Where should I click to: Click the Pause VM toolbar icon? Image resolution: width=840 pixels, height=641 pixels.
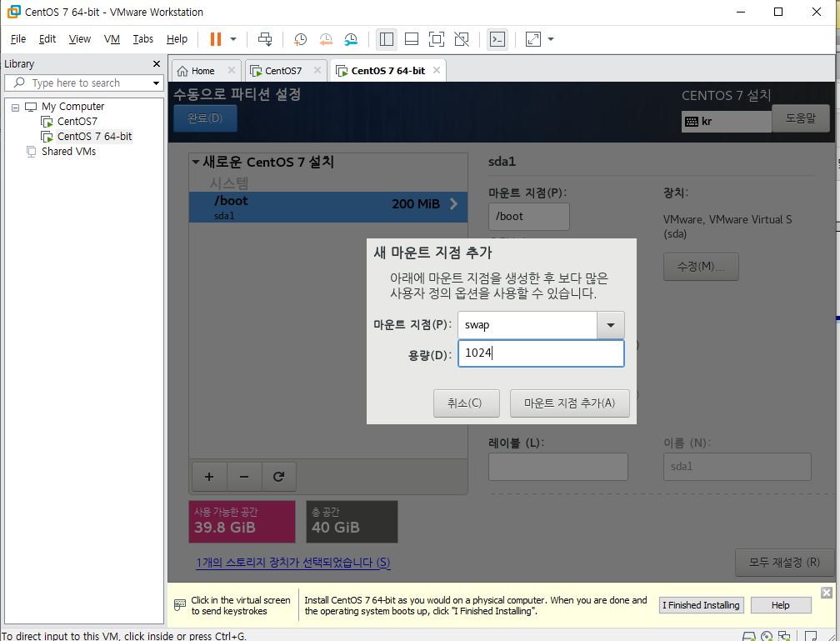(x=215, y=39)
